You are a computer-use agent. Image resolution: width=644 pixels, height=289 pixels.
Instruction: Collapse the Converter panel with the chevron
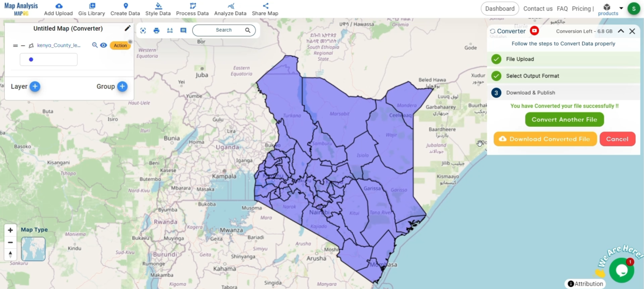tap(621, 31)
